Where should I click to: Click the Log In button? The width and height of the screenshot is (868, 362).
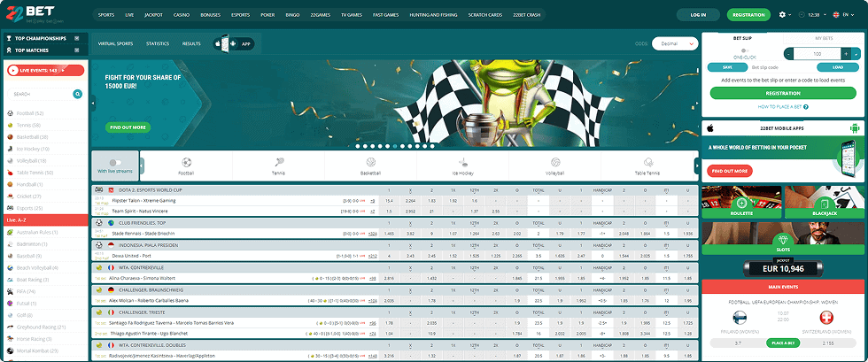click(x=698, y=15)
